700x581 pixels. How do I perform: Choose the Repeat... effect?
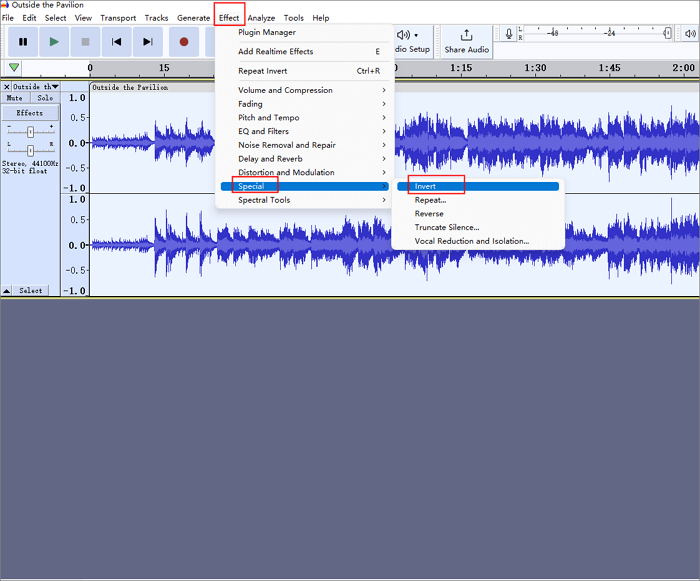point(478,200)
